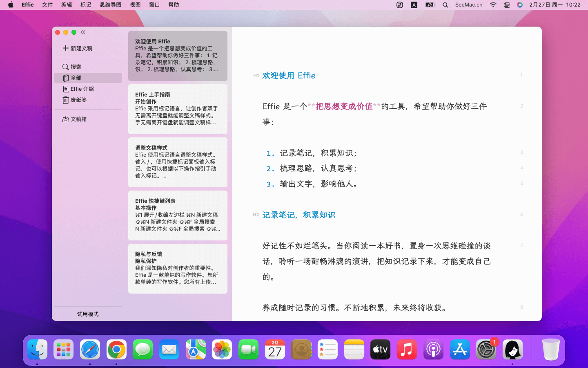Viewport: 588px width, 368px height.
Task: Open the 文件 menu
Action: 47,5
